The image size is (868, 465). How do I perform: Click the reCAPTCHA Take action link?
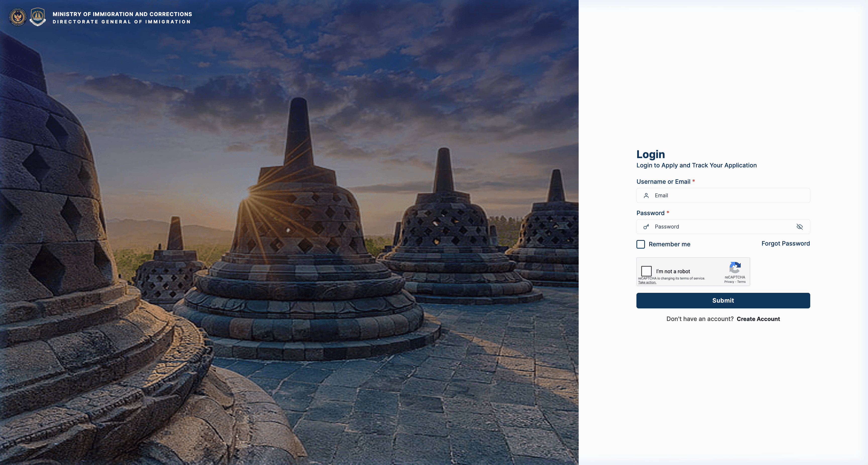click(x=647, y=283)
